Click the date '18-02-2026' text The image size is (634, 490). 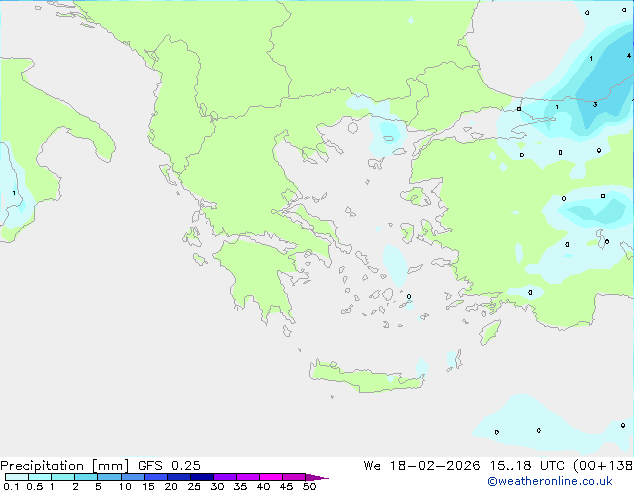pos(435,466)
